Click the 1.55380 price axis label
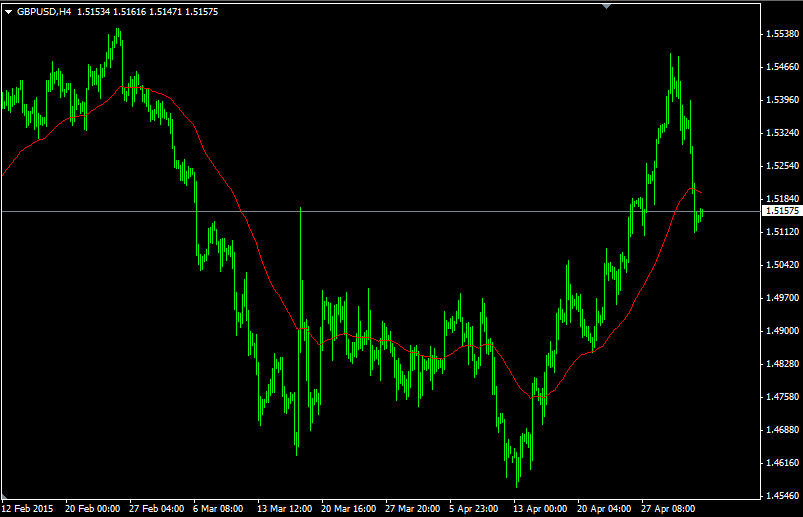 [x=783, y=34]
